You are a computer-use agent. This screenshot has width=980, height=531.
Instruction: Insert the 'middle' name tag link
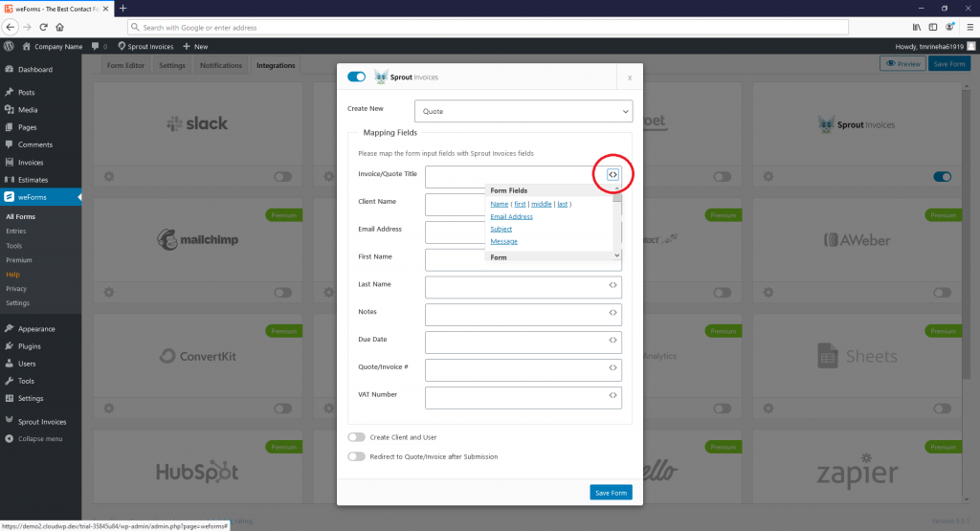[542, 205]
